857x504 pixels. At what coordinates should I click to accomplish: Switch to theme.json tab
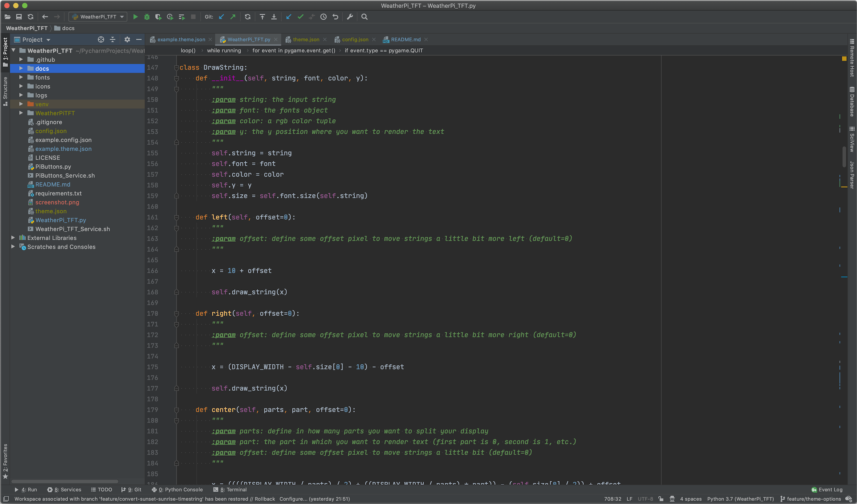pos(305,39)
